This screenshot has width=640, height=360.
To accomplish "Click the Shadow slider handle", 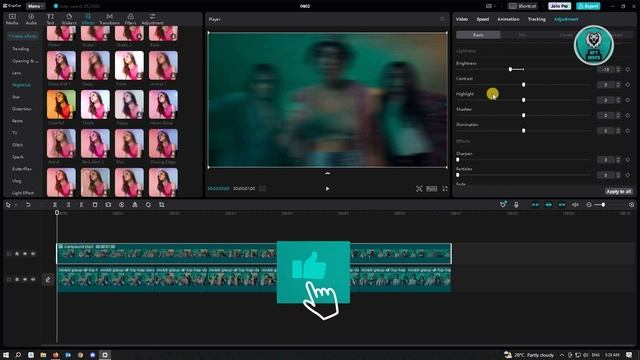I will point(523,116).
